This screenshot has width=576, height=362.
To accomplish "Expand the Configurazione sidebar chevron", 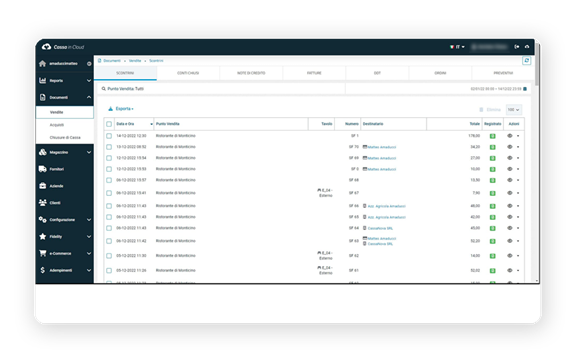I will click(x=89, y=220).
